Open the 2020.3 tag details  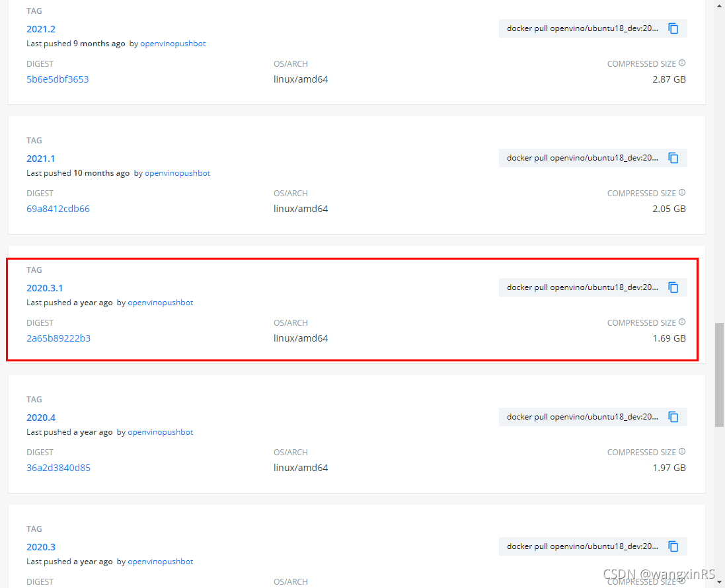pos(41,546)
